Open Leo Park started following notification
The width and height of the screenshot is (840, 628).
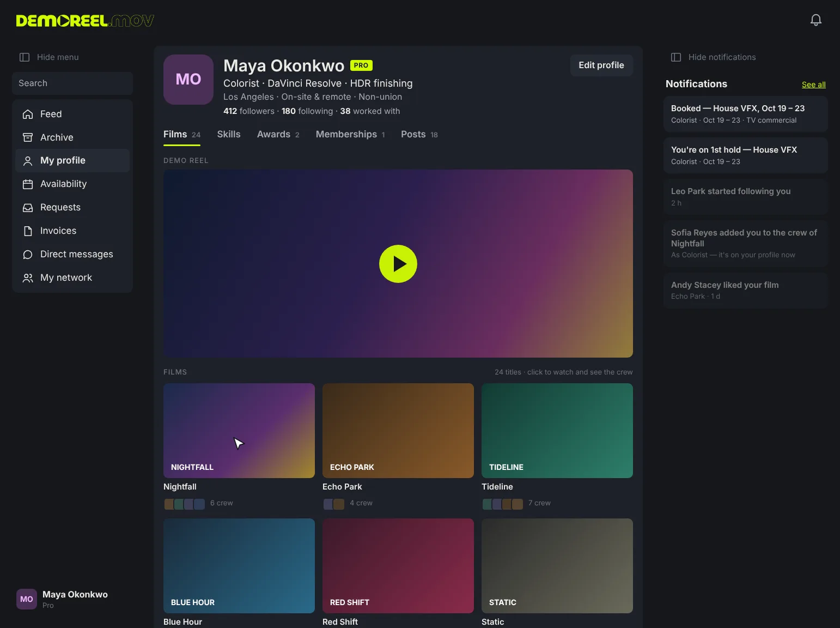point(746,197)
